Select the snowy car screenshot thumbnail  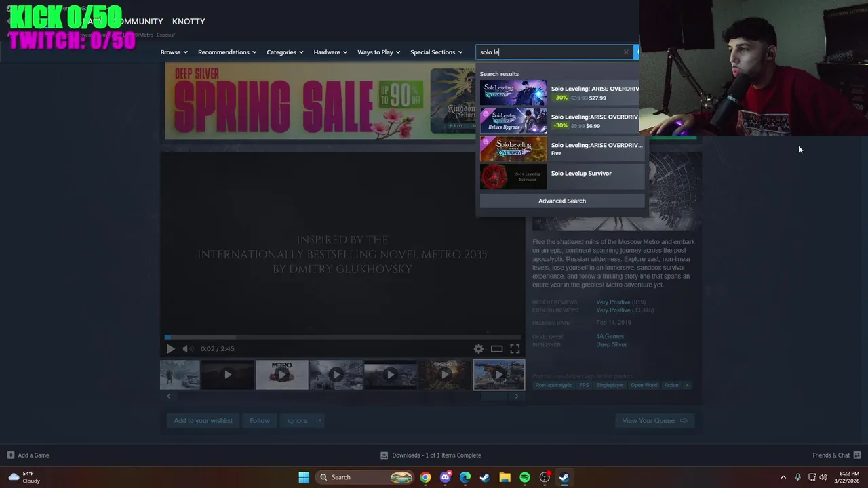click(180, 375)
